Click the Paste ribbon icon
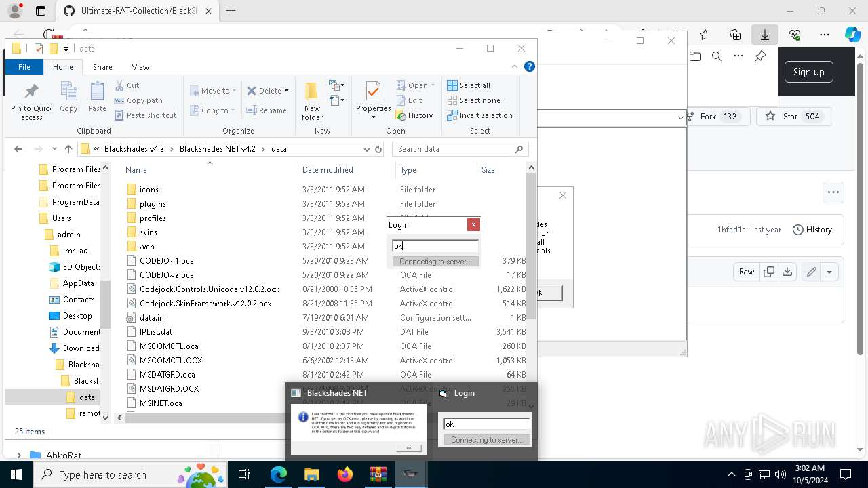The width and height of the screenshot is (868, 488). [97, 98]
